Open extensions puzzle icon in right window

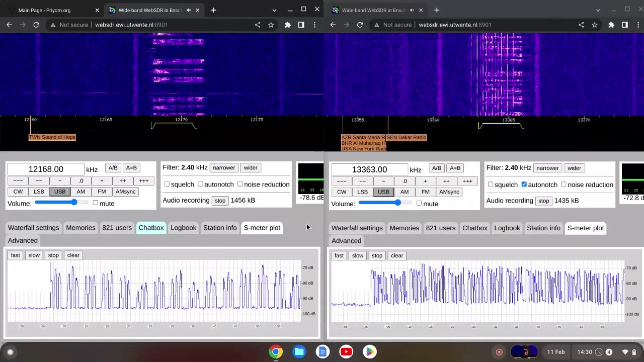(x=611, y=25)
